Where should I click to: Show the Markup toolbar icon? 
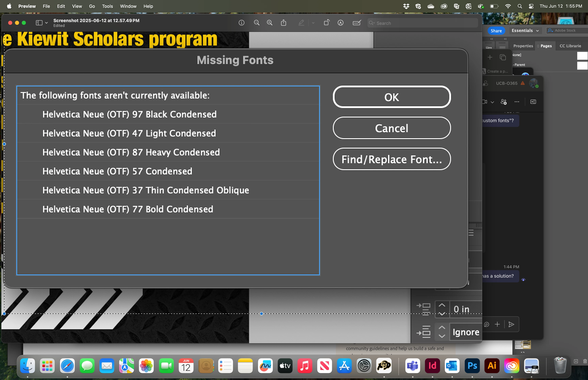(340, 23)
